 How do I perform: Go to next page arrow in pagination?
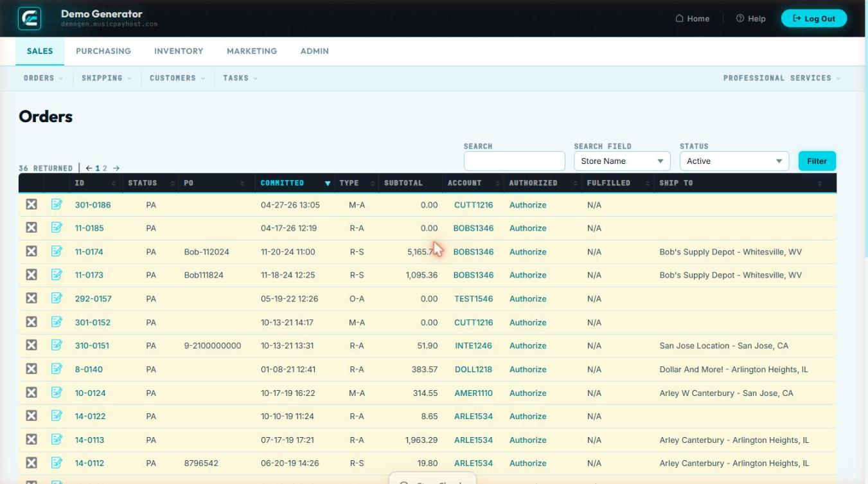(116, 168)
